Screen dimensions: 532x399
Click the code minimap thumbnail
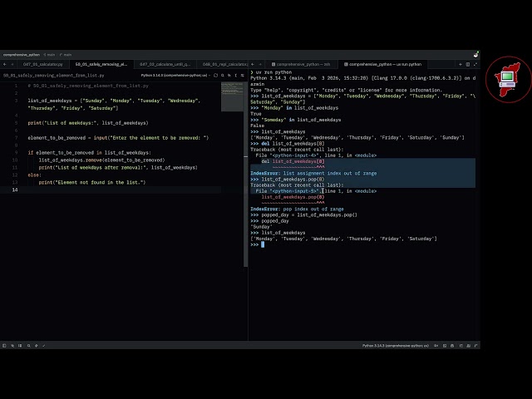232,96
